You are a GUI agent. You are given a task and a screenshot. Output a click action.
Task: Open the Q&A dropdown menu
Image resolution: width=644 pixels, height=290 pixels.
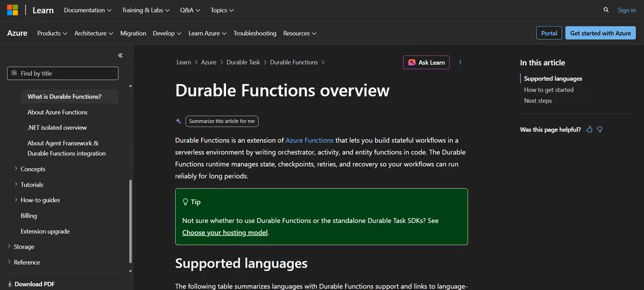click(190, 10)
